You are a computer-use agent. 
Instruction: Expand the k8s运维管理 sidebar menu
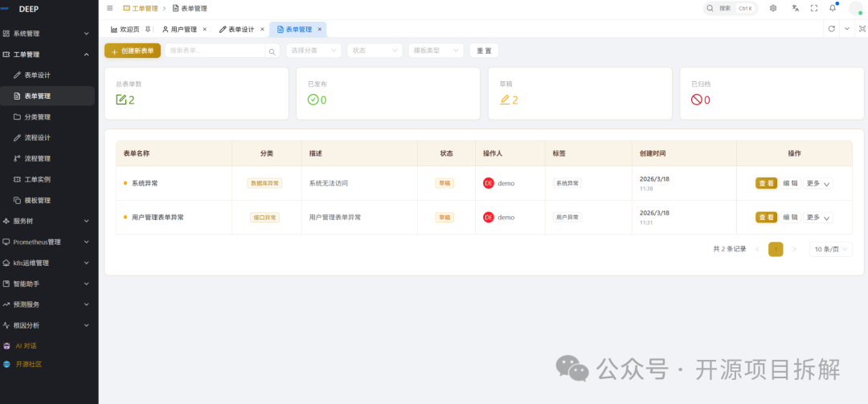tap(47, 263)
